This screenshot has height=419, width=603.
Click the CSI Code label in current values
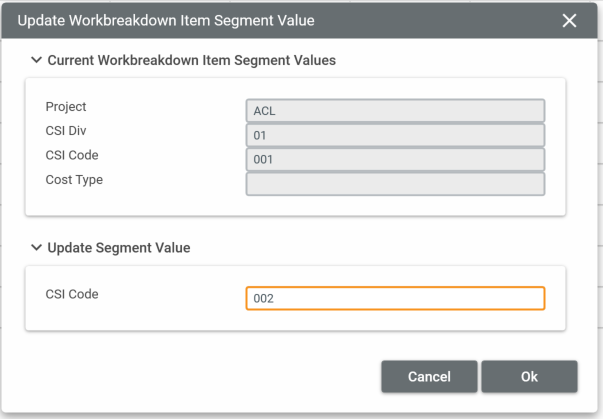click(72, 155)
